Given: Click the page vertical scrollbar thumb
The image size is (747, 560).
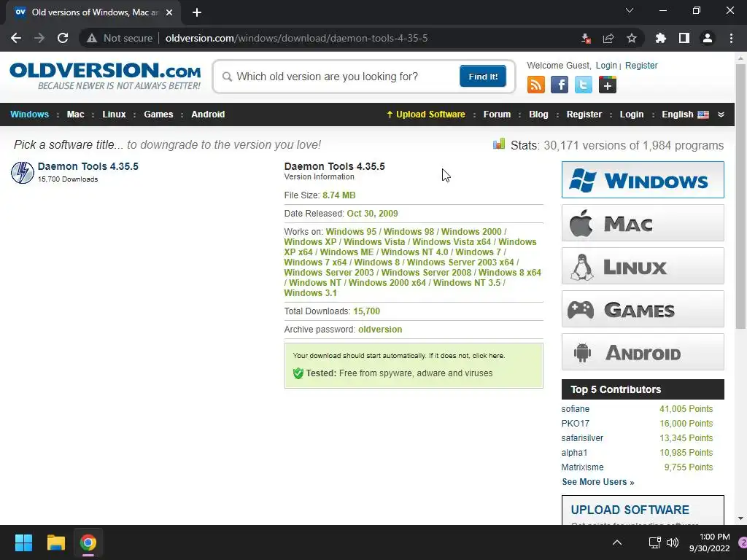Looking at the screenshot, I should 740,196.
